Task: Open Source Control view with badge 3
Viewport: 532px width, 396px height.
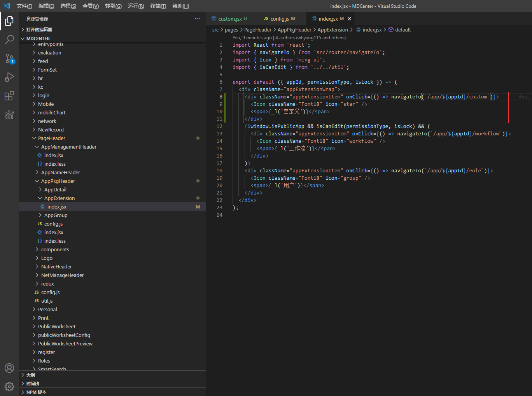Action: coord(9,58)
